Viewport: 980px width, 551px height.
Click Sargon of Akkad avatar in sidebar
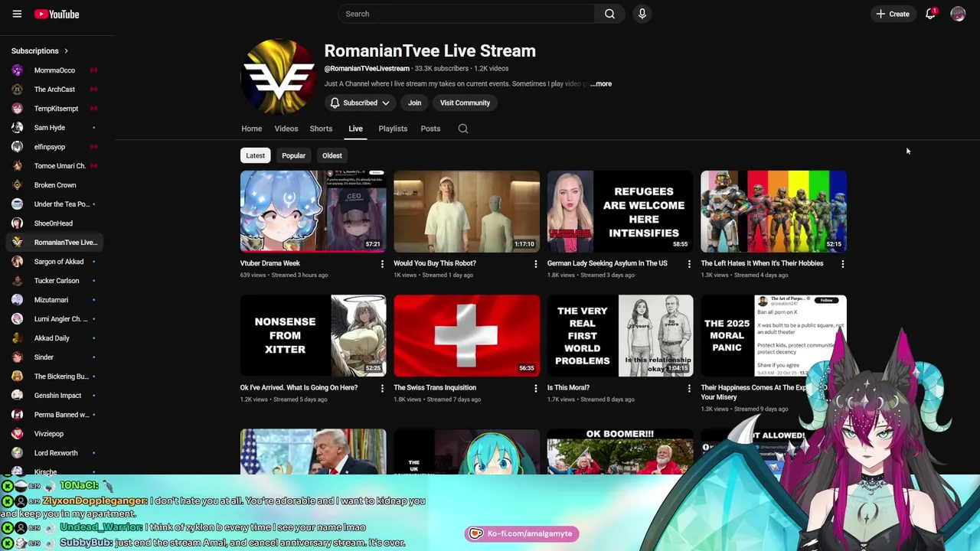(x=17, y=262)
